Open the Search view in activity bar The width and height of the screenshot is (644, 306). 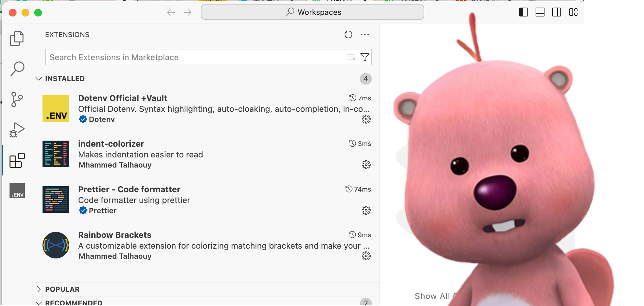click(17, 69)
